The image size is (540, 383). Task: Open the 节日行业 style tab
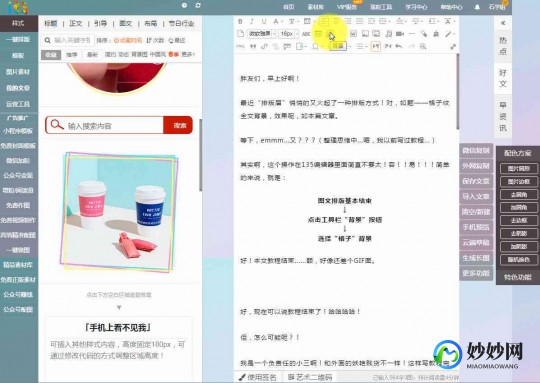pyautogui.click(x=181, y=23)
